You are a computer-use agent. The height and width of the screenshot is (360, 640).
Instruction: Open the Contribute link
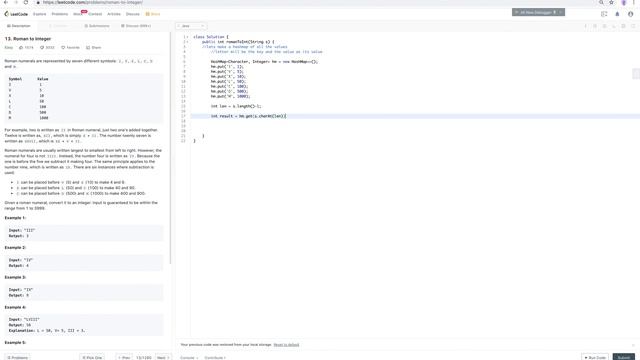click(x=215, y=358)
